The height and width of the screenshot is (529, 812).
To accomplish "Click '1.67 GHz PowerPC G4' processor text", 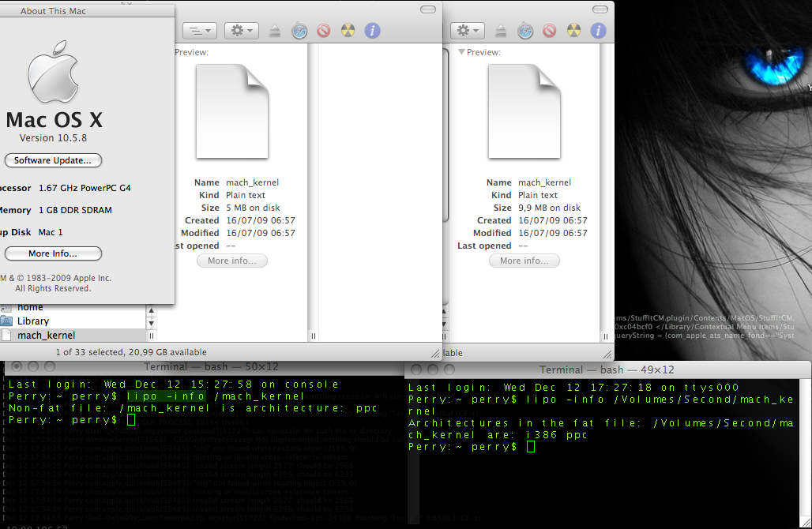I will (85, 188).
